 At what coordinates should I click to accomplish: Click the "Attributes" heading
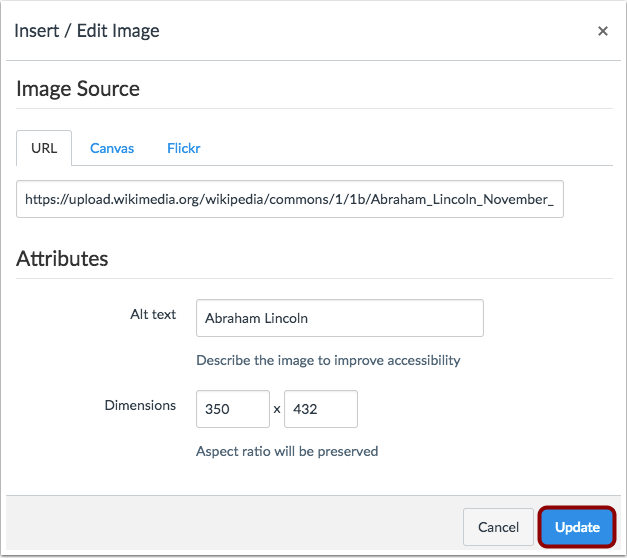pyautogui.click(x=62, y=258)
